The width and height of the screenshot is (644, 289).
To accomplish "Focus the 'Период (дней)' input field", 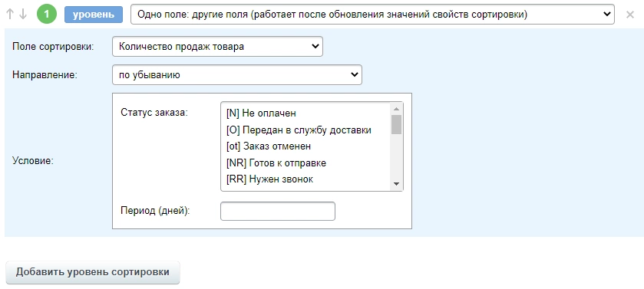I will [278, 211].
